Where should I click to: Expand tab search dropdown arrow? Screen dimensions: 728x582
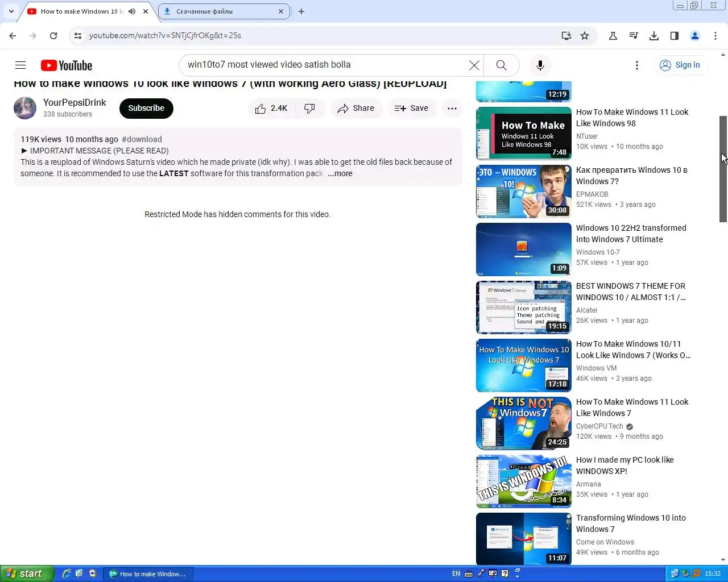(x=11, y=11)
